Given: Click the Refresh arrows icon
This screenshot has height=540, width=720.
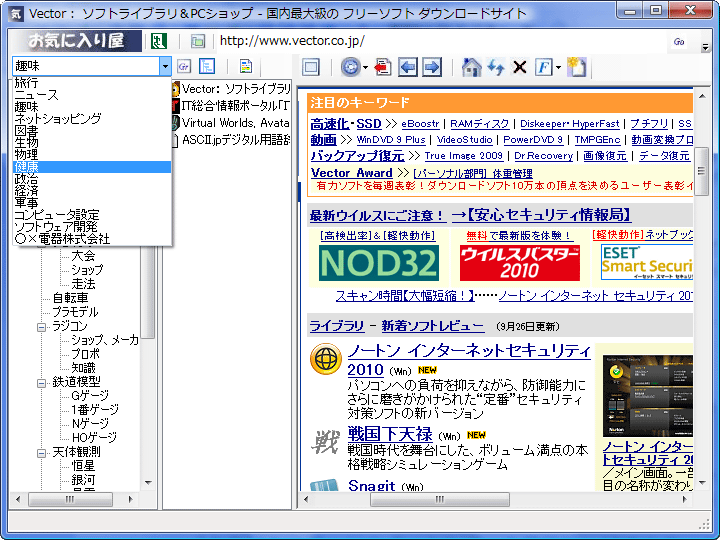Looking at the screenshot, I should 496,67.
